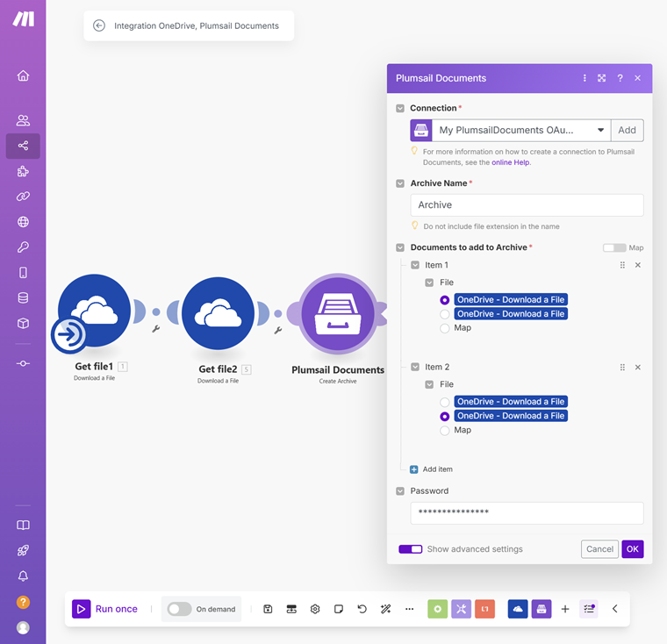Select the Get file1 OneDrive module
The width and height of the screenshot is (667, 644).
(95, 311)
